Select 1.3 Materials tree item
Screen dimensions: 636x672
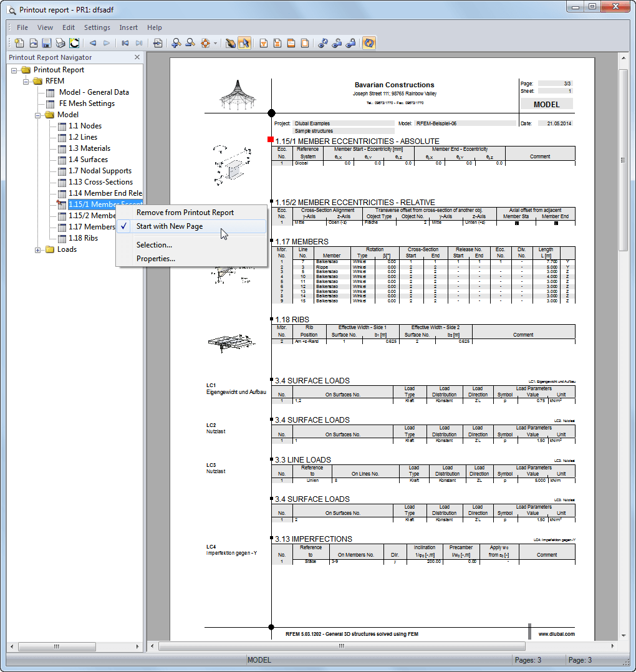(89, 148)
